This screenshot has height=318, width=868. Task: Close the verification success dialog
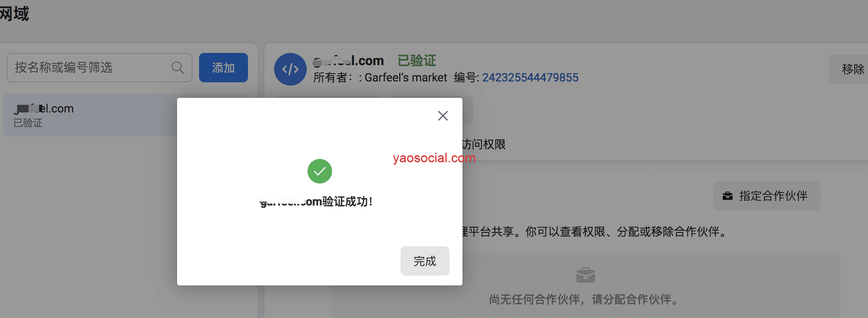(x=443, y=116)
